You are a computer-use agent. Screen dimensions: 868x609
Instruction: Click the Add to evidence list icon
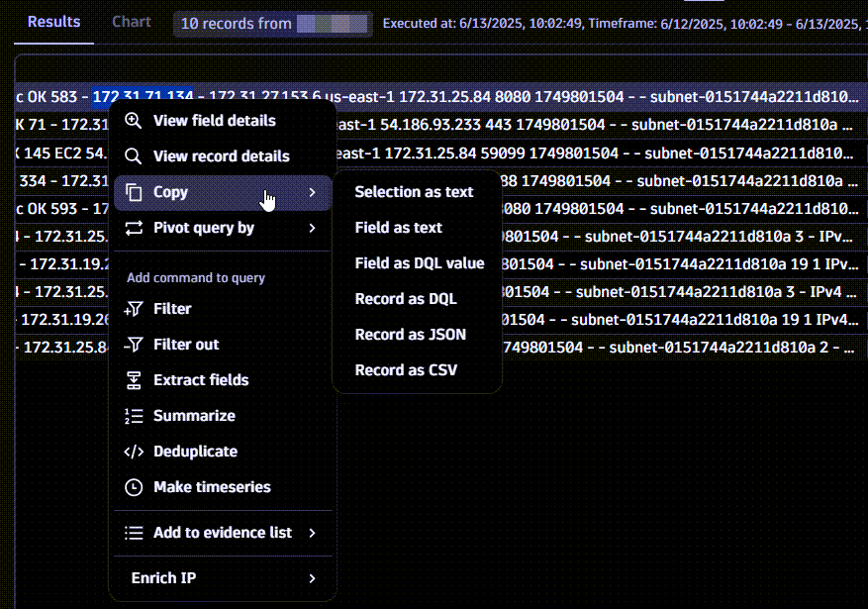tap(134, 533)
